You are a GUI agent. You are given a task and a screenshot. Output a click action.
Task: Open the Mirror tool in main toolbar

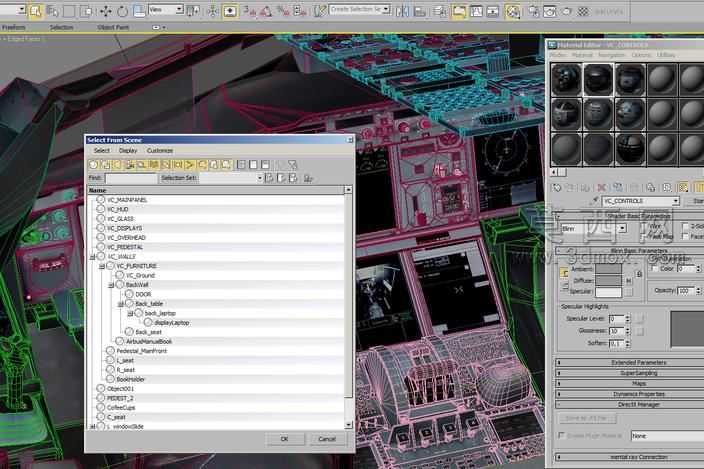(402, 11)
